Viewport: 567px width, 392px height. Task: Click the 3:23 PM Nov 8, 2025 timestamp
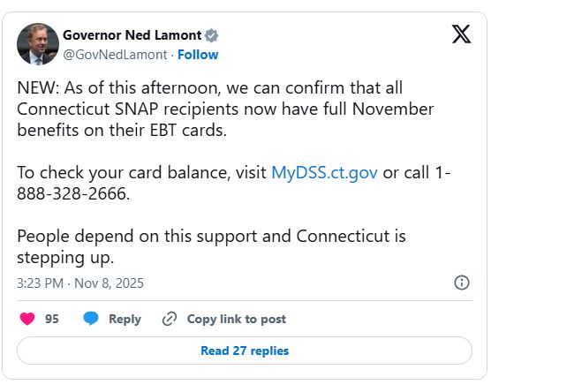click(x=80, y=283)
